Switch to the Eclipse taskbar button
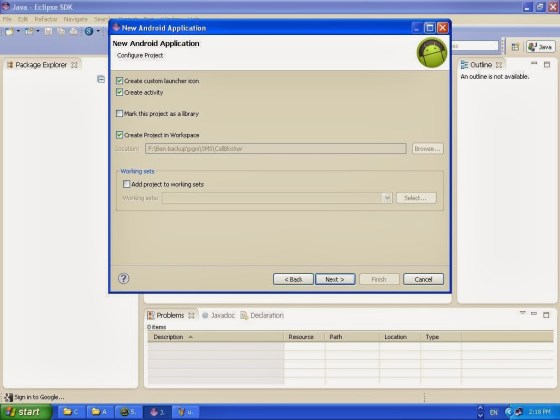 (x=157, y=412)
